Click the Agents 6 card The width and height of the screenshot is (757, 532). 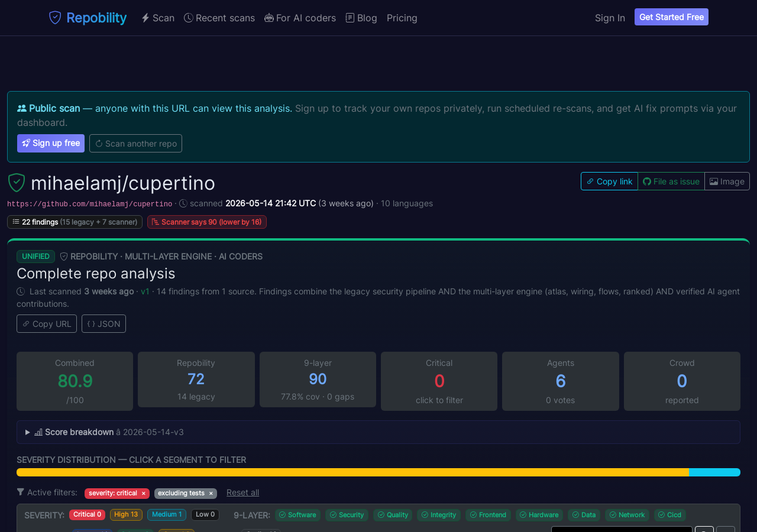[561, 381]
